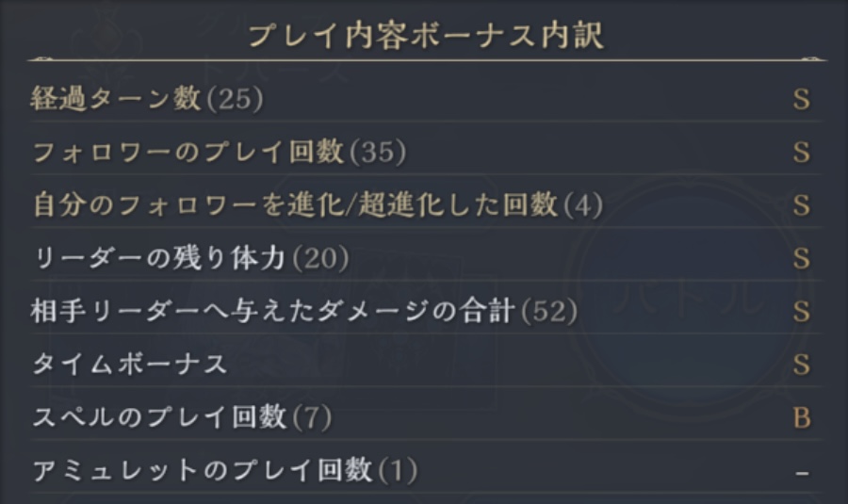
Task: Click the gold divider line under the title
Action: [427, 59]
